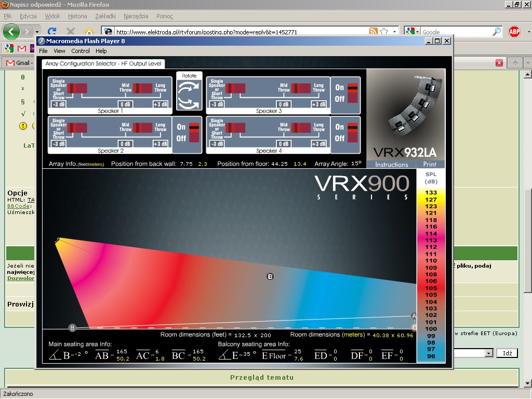Open Firefox Plik menu
This screenshot has width=532, height=399.
pos(7,16)
